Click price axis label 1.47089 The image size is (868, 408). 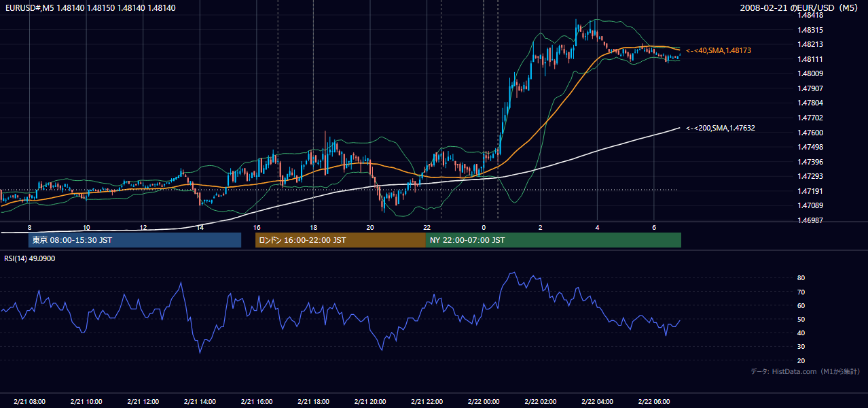tap(811, 205)
